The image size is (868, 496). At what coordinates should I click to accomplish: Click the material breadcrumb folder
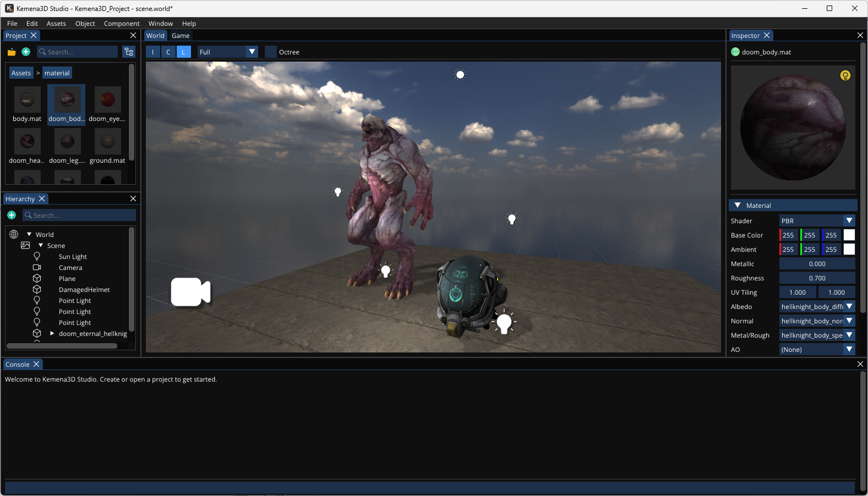pos(57,73)
